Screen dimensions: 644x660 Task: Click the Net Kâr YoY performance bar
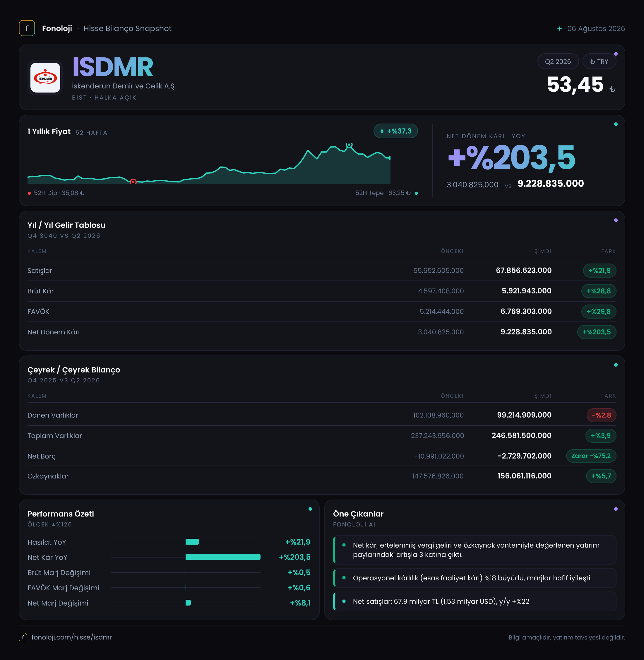click(x=223, y=557)
